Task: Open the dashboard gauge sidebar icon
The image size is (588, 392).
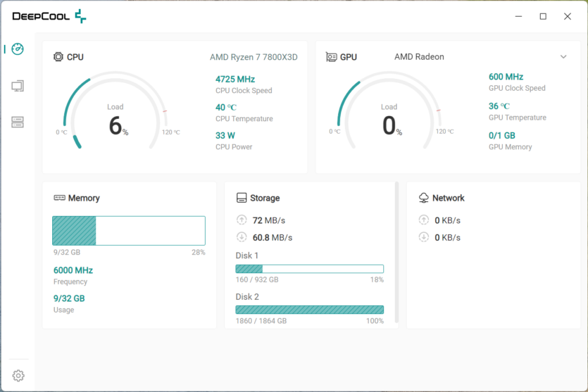Action: pyautogui.click(x=18, y=49)
